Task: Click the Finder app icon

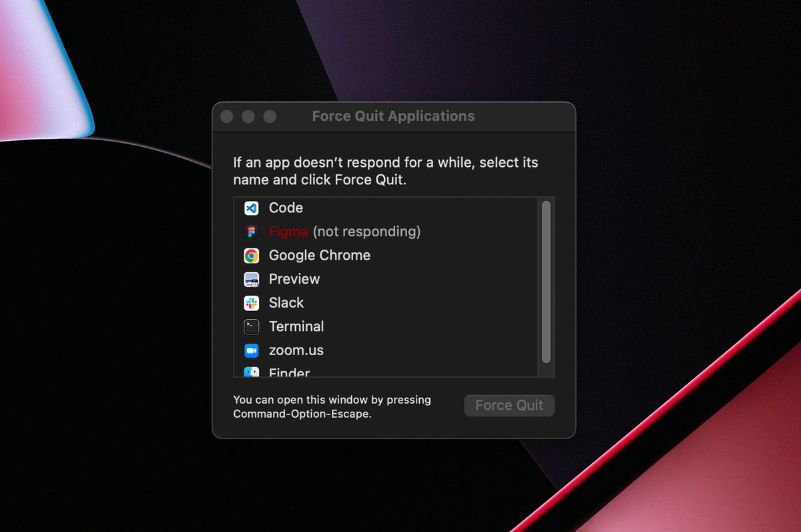Action: click(251, 372)
